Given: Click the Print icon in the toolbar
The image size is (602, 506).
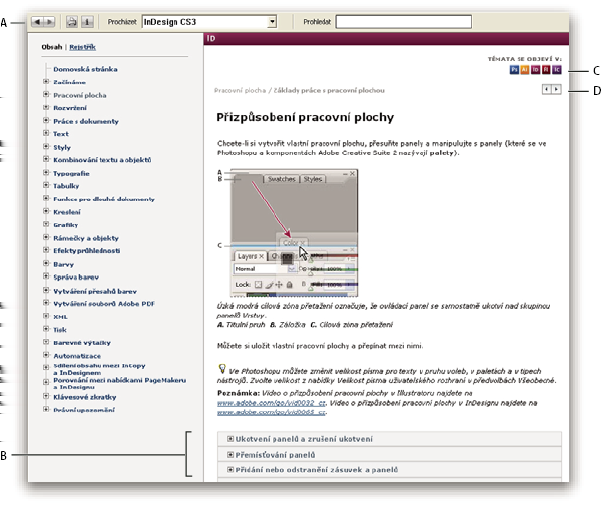Looking at the screenshot, I should click(71, 22).
